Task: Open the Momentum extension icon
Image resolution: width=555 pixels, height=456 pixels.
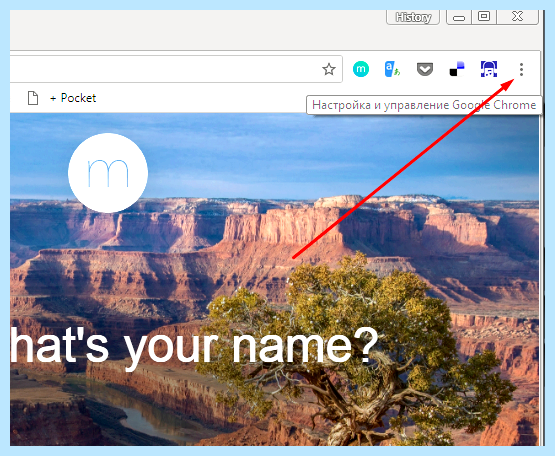Action: pos(361,69)
